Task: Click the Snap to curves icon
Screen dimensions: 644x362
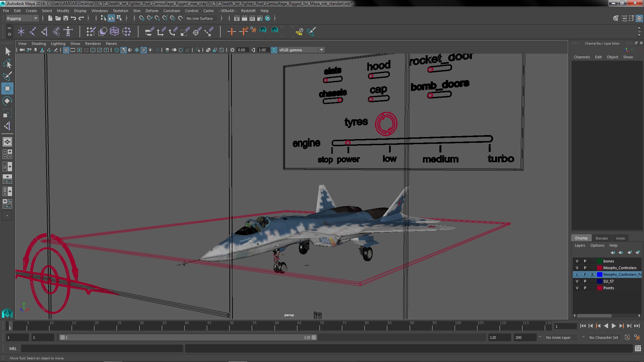Action: coord(150,18)
